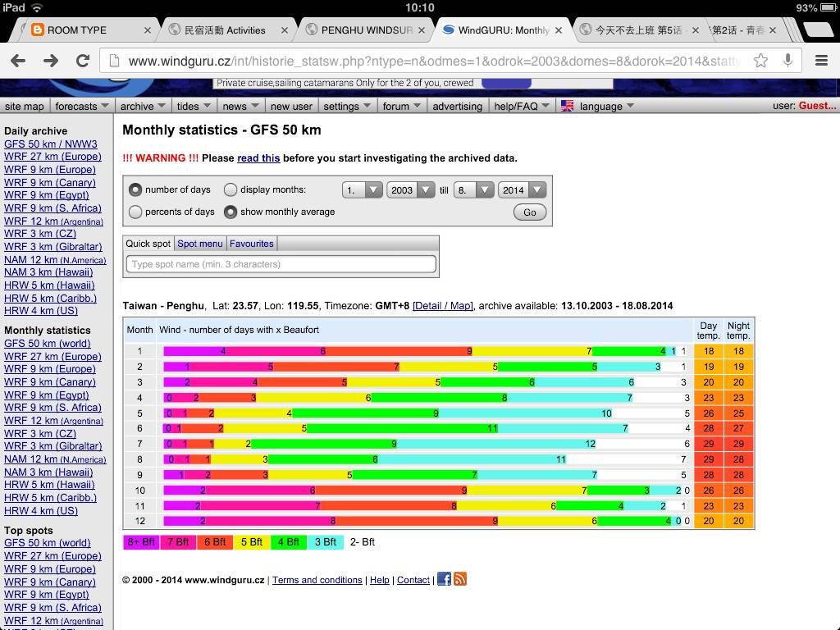Open the Chrome hamburger menu
This screenshot has height=630, width=840.
(821, 61)
